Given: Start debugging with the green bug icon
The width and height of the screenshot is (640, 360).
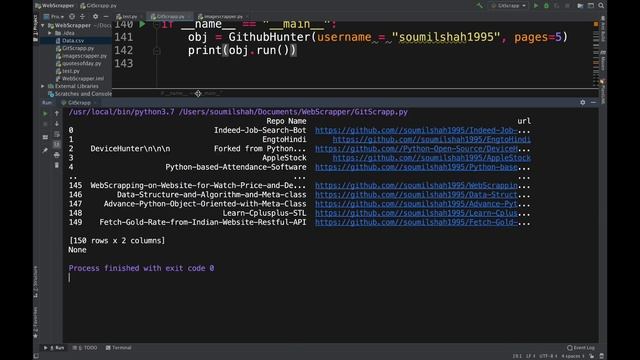Looking at the screenshot, I should click(x=546, y=6).
